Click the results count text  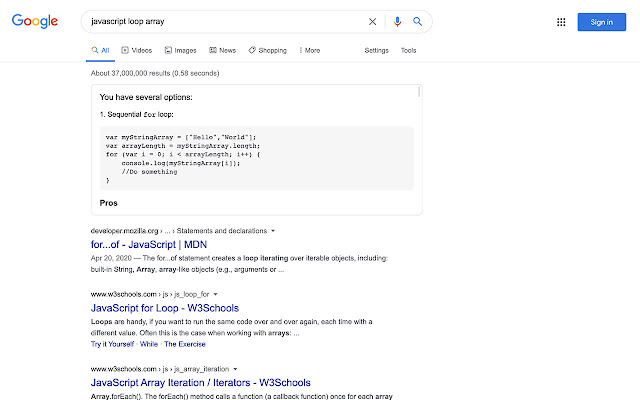[155, 73]
